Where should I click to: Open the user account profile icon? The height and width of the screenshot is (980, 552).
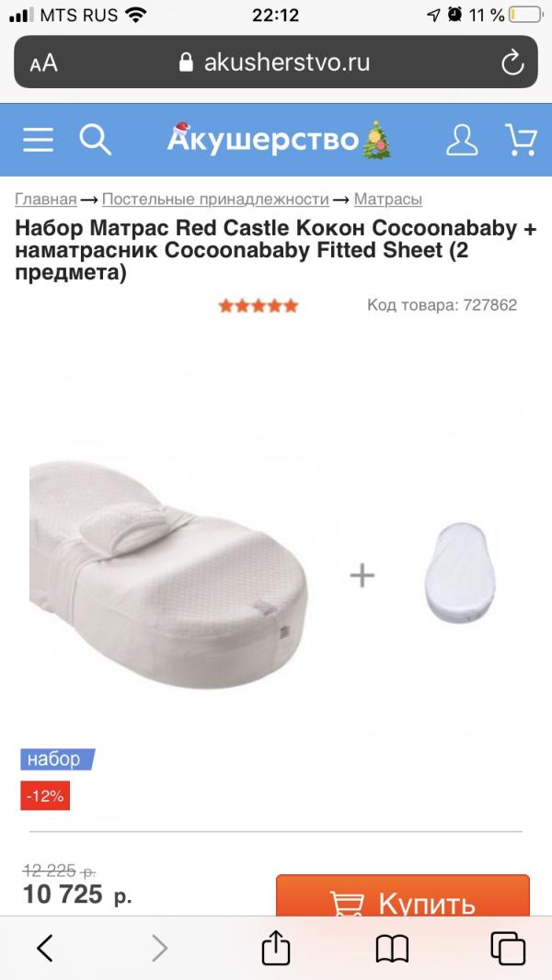coord(461,140)
